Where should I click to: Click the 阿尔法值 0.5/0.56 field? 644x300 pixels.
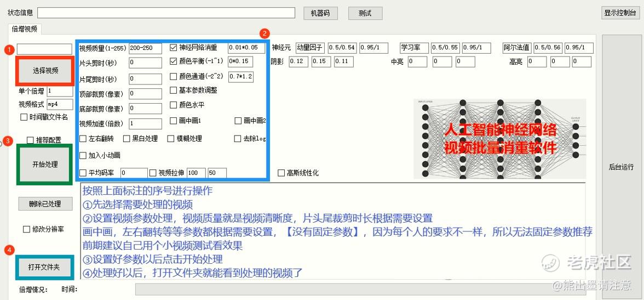point(548,48)
